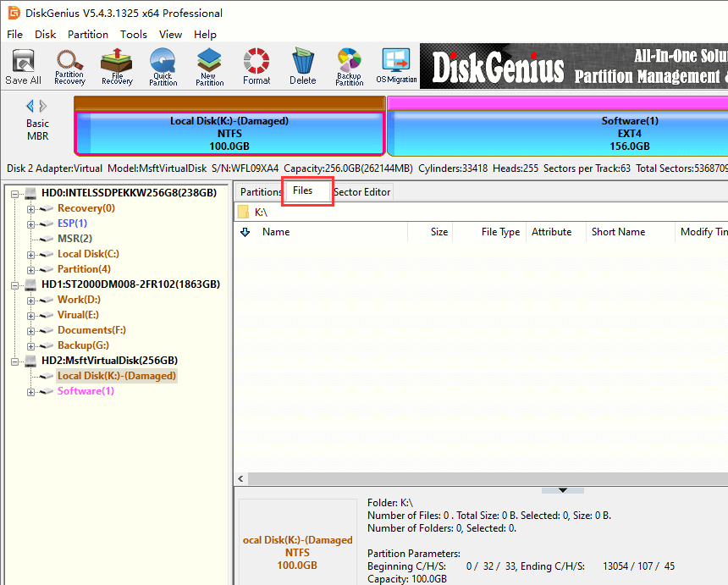Switch to the Partitions tab

[261, 192]
